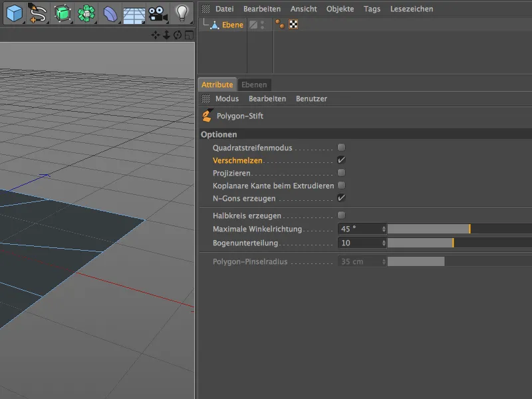Enable Halbkreis erzeugen checkbox
Viewport: 532px width, 399px height.
tap(341, 215)
